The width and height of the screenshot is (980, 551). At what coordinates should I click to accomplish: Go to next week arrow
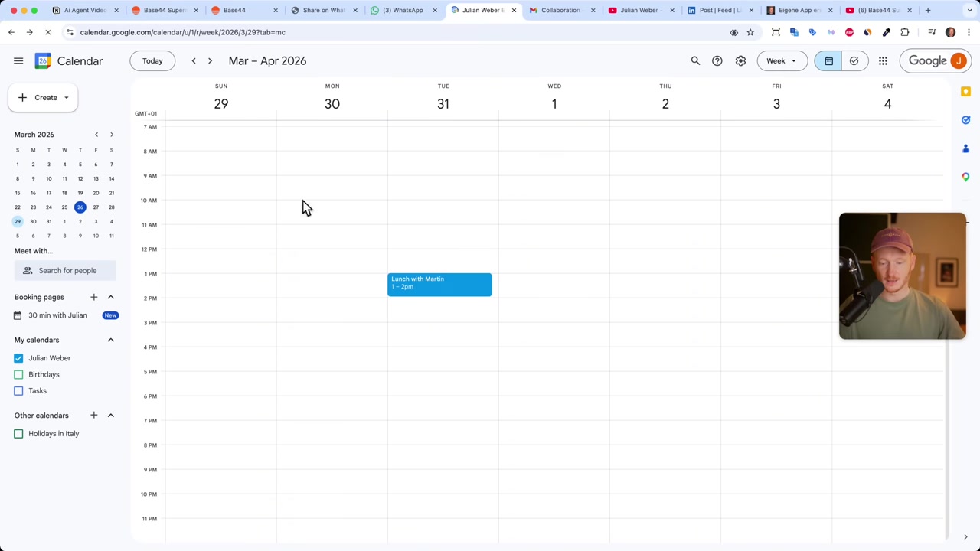coord(210,60)
